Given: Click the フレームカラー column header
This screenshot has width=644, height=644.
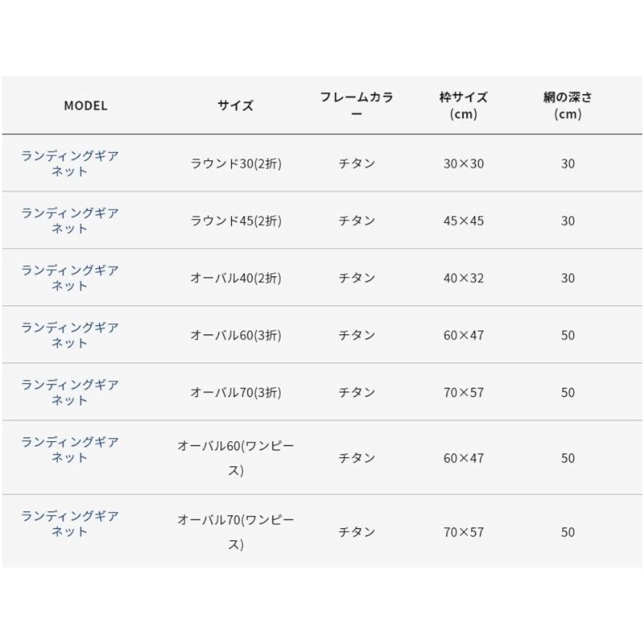Looking at the screenshot, I should pyautogui.click(x=357, y=105).
